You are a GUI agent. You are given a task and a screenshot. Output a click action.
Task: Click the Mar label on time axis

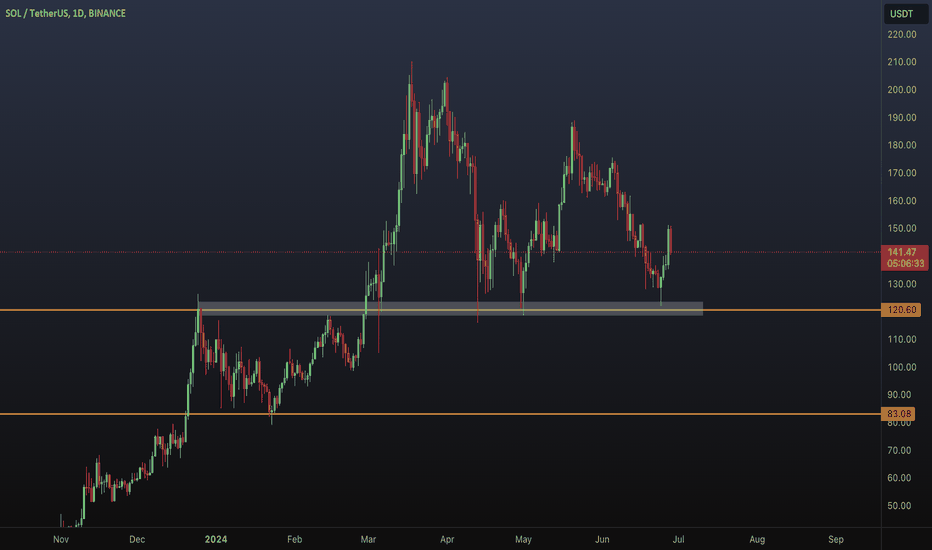[x=368, y=540]
